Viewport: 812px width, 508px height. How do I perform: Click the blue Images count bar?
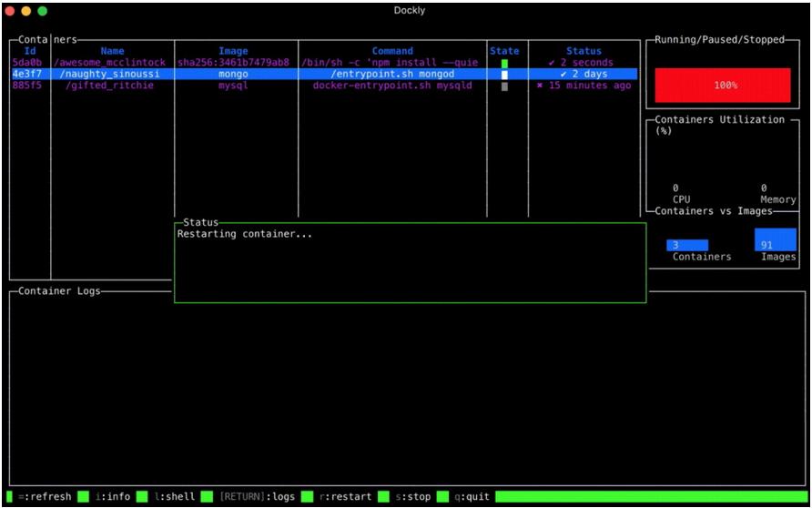point(775,240)
